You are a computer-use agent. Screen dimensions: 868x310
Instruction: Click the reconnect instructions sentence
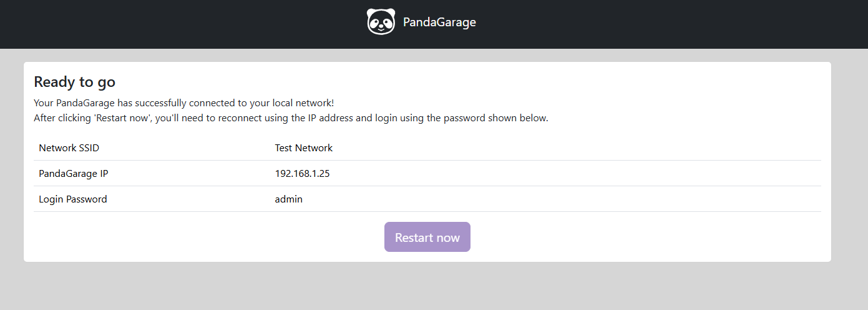pyautogui.click(x=291, y=118)
